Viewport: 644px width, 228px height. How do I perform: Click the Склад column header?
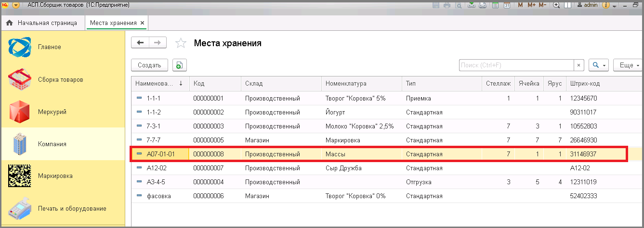coord(281,83)
